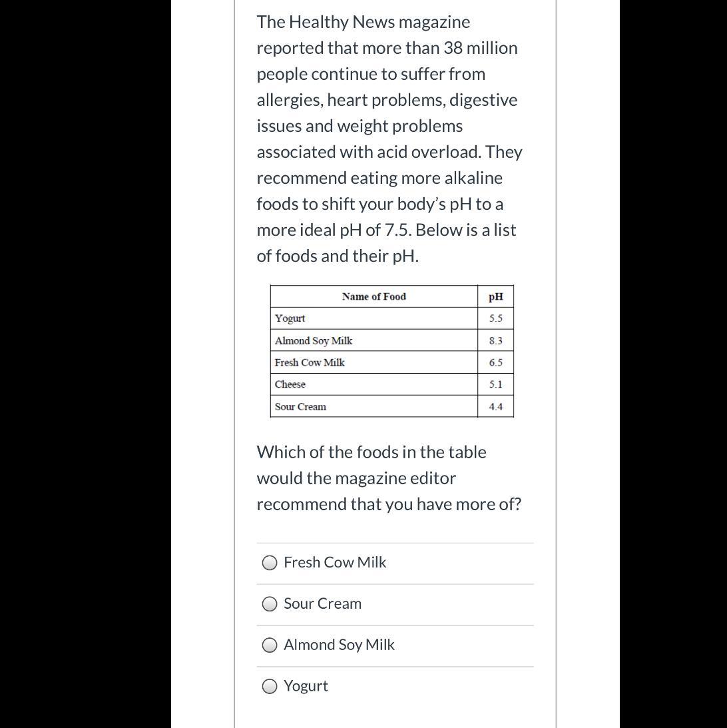Click the 4.4 pH value cell
Viewport: 727px width, 728px height.
coord(495,406)
